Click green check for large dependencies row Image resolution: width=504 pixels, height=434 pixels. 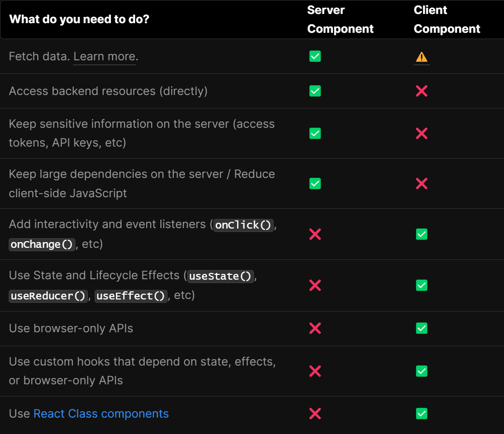click(x=315, y=184)
